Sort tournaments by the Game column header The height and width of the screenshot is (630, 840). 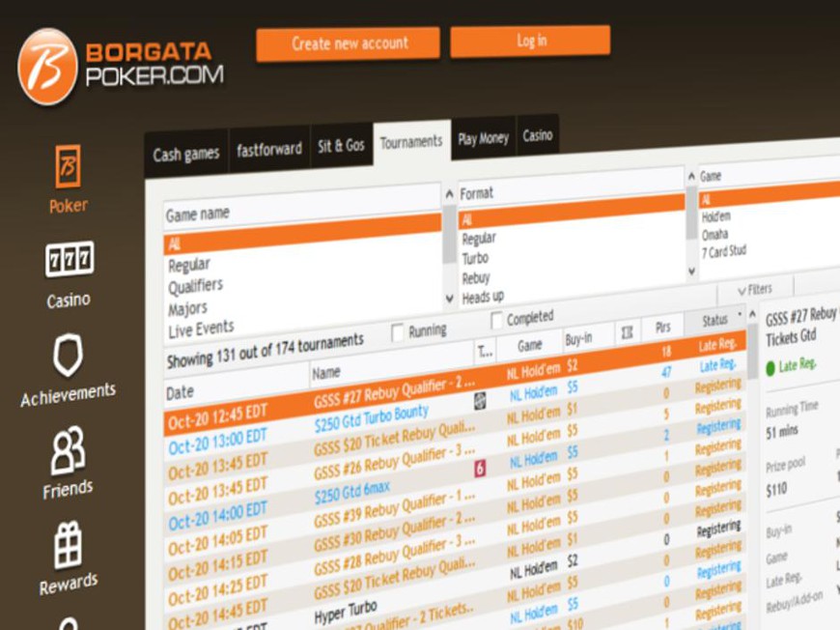(529, 346)
